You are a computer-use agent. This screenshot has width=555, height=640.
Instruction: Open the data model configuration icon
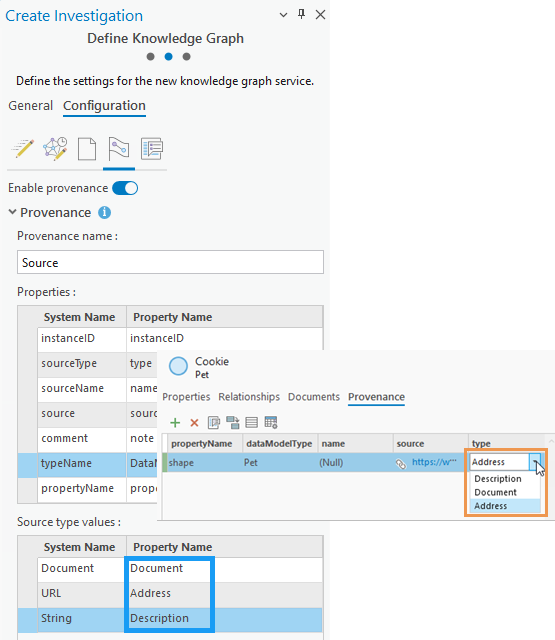(x=55, y=148)
